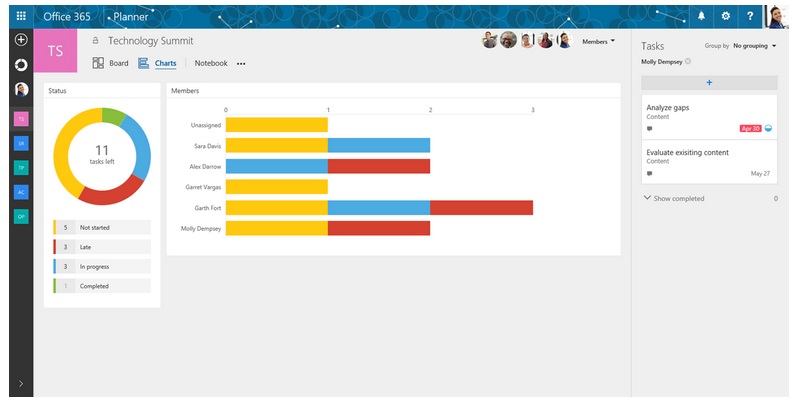Open settings gear icon
The image size is (802, 403).
[x=726, y=16]
